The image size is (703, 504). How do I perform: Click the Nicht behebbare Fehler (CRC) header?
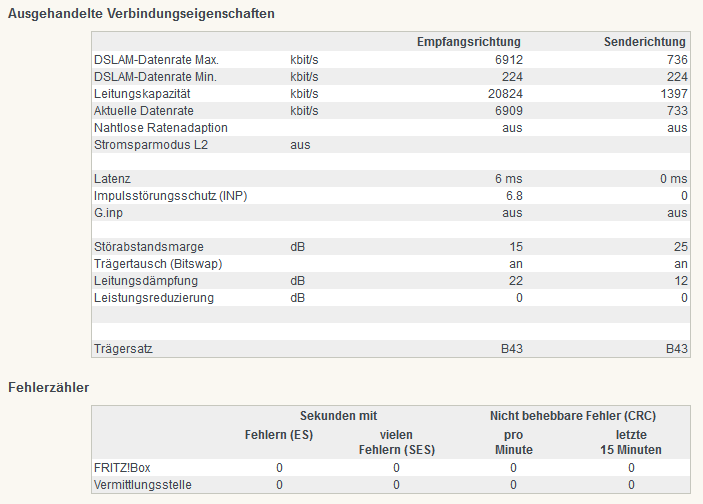tap(573, 416)
